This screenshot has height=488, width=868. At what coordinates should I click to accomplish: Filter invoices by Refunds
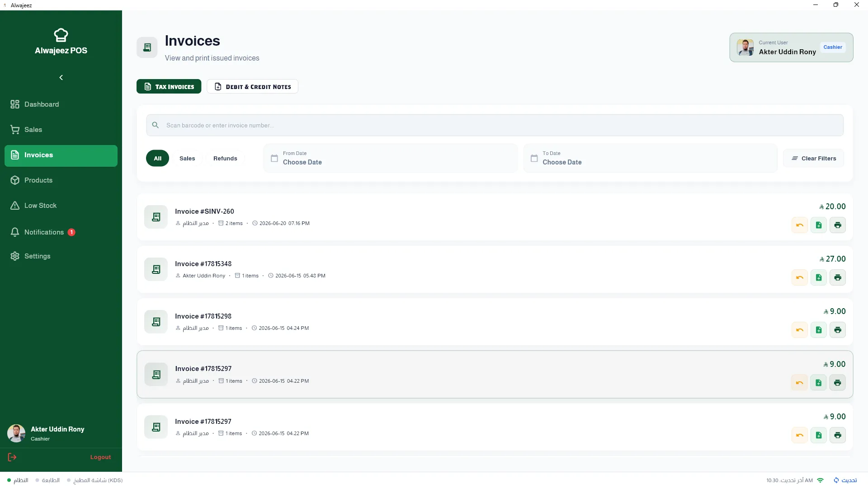tap(225, 159)
